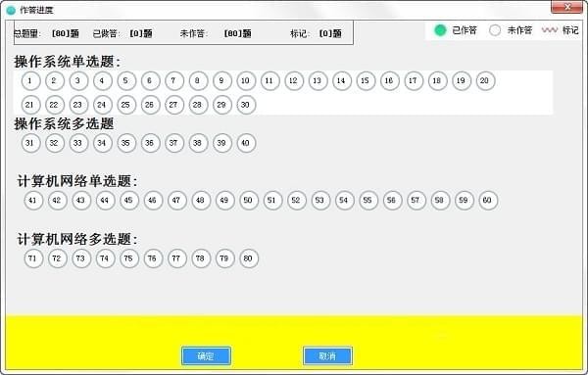The width and height of the screenshot is (588, 375).
Task: Click question 60 circle
Action: click(488, 201)
